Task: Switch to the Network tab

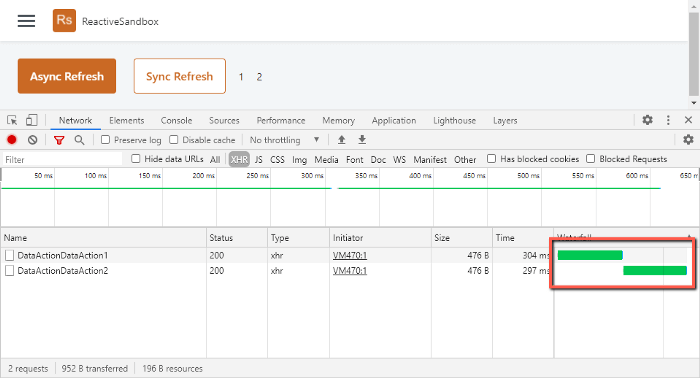Action: pyautogui.click(x=75, y=120)
